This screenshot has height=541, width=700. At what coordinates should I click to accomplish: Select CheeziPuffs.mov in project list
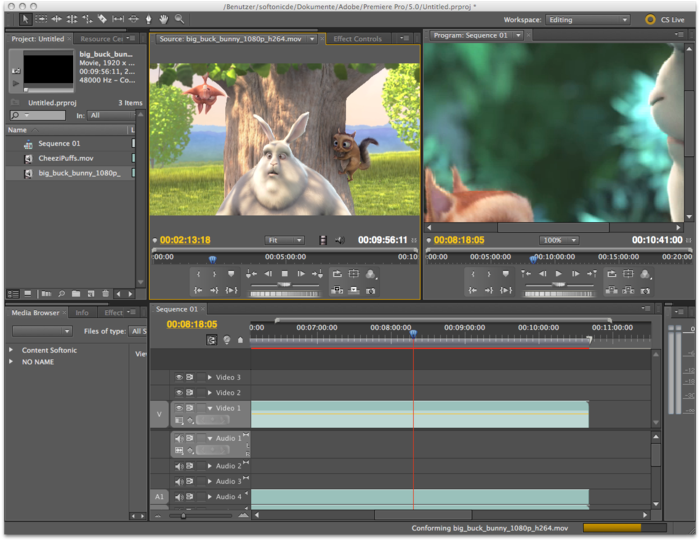click(65, 158)
